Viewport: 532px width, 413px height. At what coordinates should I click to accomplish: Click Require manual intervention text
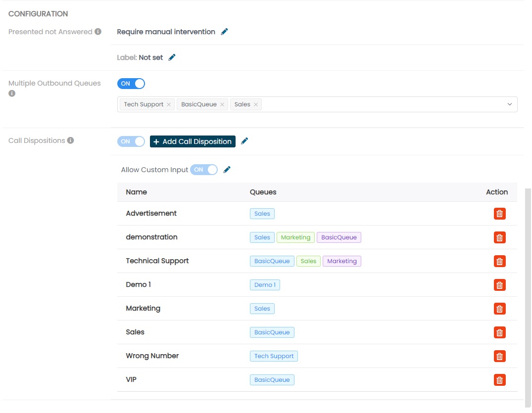(x=166, y=32)
